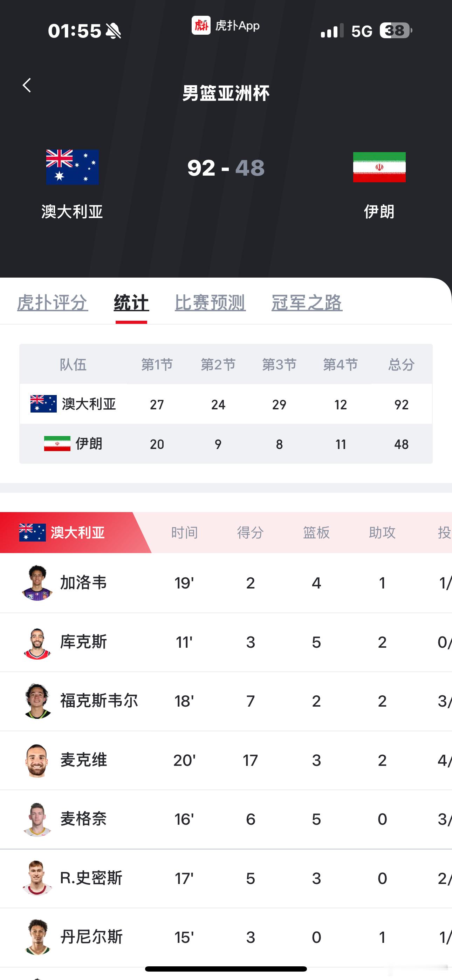The height and width of the screenshot is (980, 452).
Task: Go to the 冠军之路 tab
Action: [307, 303]
